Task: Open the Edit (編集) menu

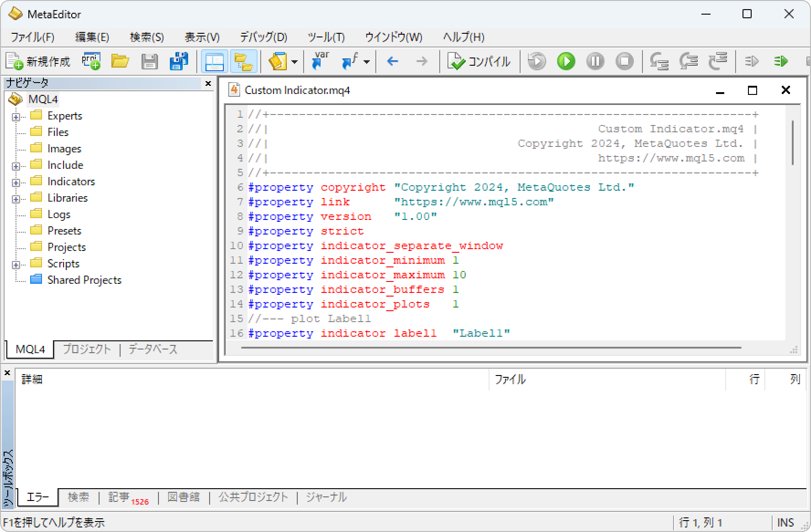Action: click(x=92, y=37)
